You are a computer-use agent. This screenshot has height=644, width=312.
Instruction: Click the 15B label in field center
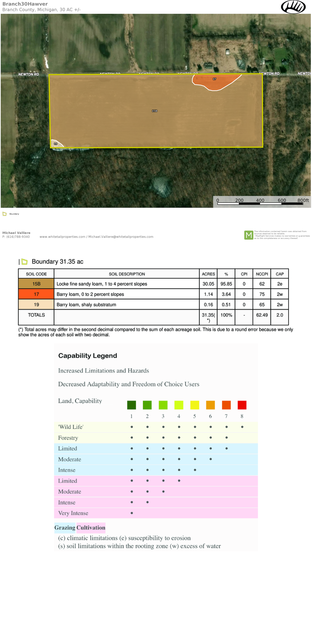pyautogui.click(x=155, y=111)
